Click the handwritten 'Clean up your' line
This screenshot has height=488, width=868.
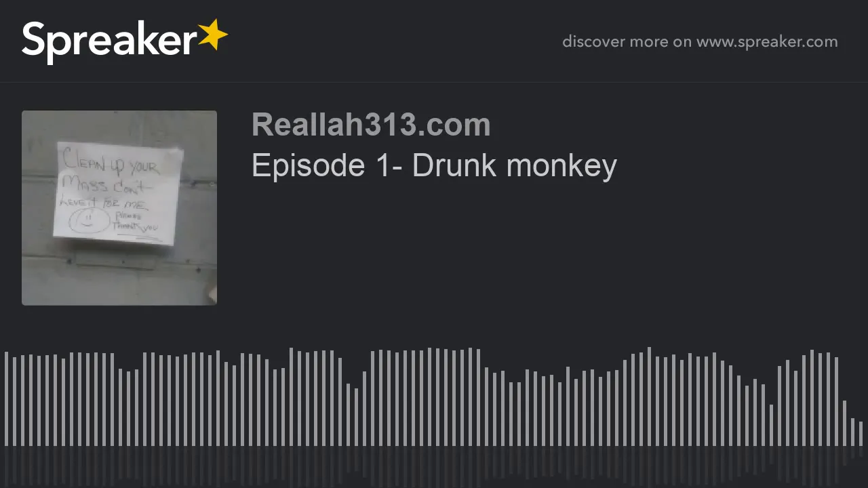(x=111, y=163)
